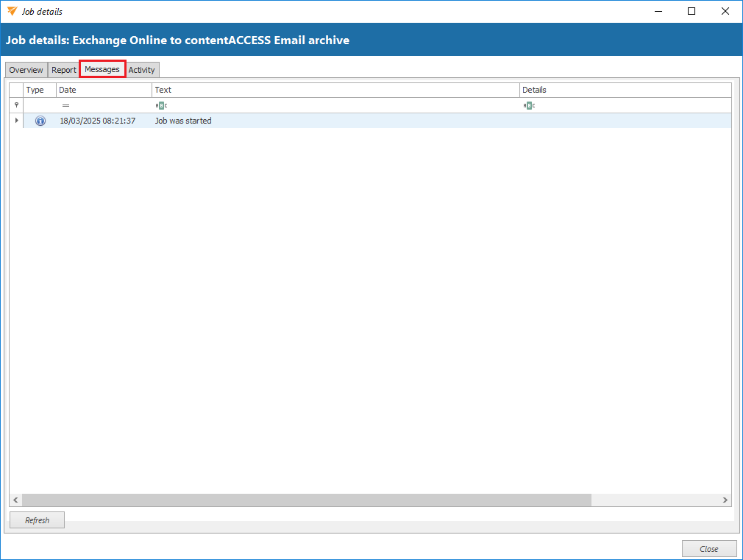Click the horizontal scrollbar thumb
Image resolution: width=743 pixels, height=560 pixels.
click(307, 500)
